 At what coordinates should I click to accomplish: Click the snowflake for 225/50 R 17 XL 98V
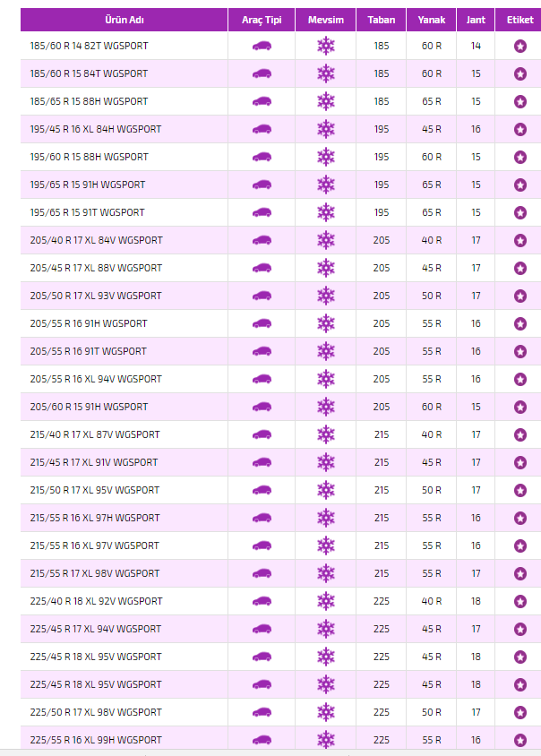coord(325,713)
